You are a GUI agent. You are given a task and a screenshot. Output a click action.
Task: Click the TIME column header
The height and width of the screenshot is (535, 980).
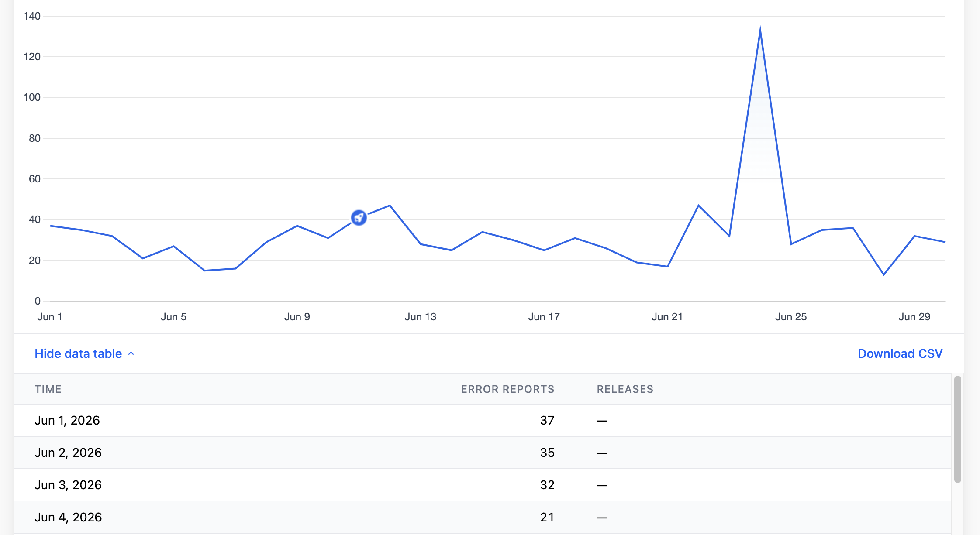(x=48, y=389)
